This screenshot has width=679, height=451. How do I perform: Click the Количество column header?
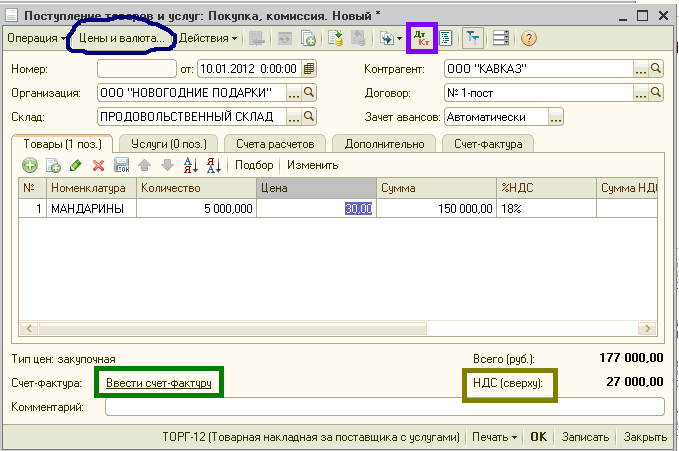click(x=197, y=188)
